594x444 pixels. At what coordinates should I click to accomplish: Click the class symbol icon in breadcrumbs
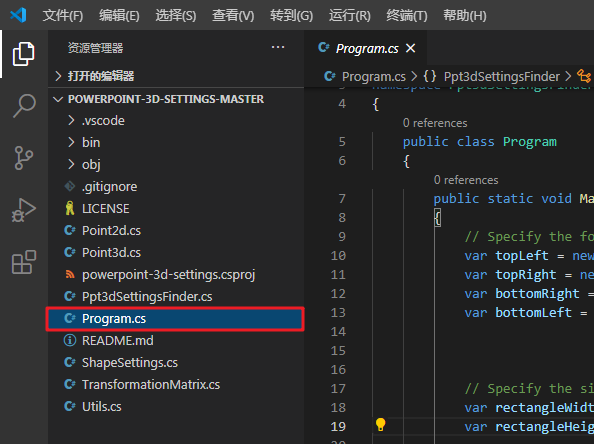[x=584, y=76]
